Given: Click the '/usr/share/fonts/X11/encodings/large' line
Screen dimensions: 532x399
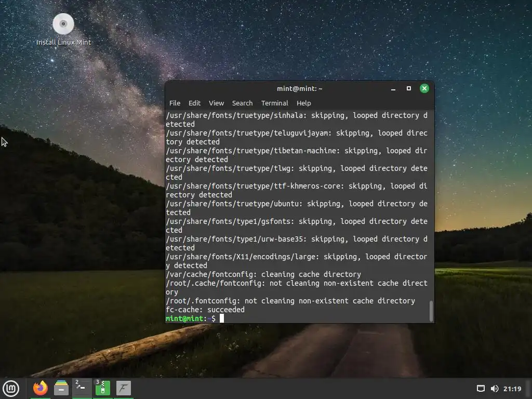Looking at the screenshot, I should coord(297,261).
